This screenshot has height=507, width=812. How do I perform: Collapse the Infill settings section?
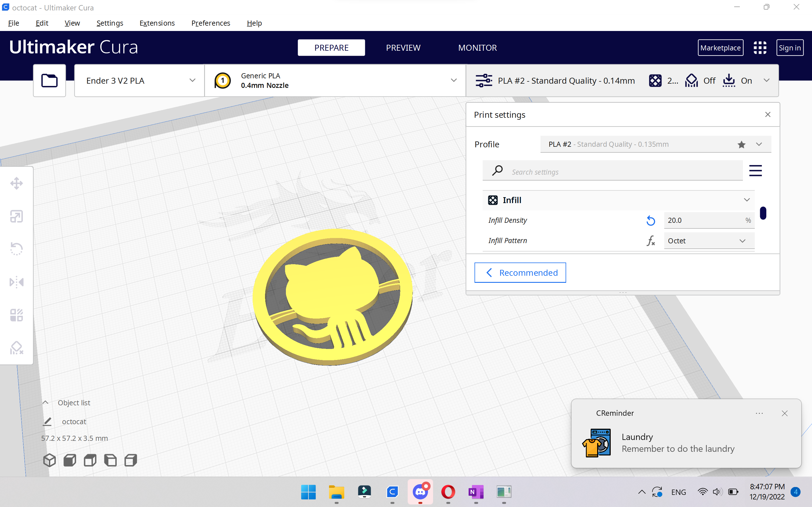click(747, 200)
